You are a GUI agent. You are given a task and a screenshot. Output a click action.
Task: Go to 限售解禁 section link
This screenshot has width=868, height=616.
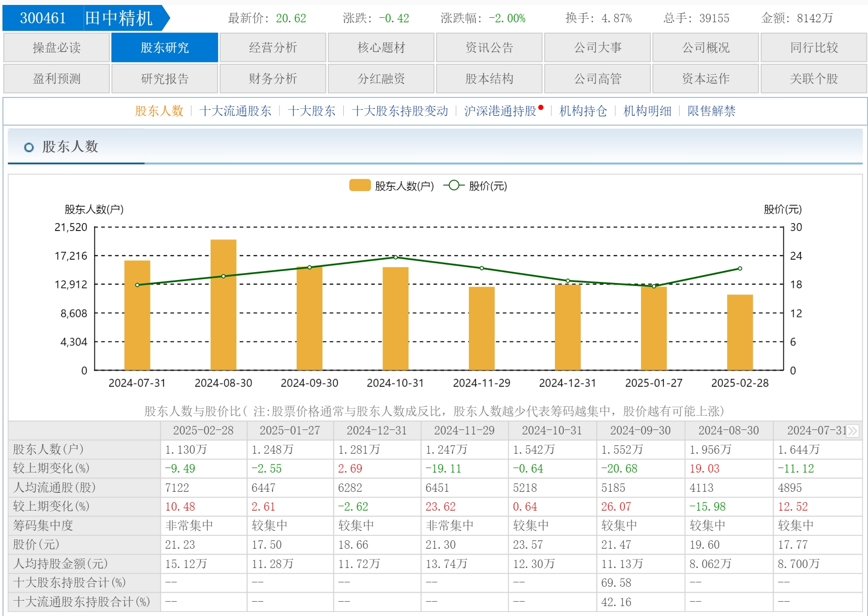[x=711, y=111]
